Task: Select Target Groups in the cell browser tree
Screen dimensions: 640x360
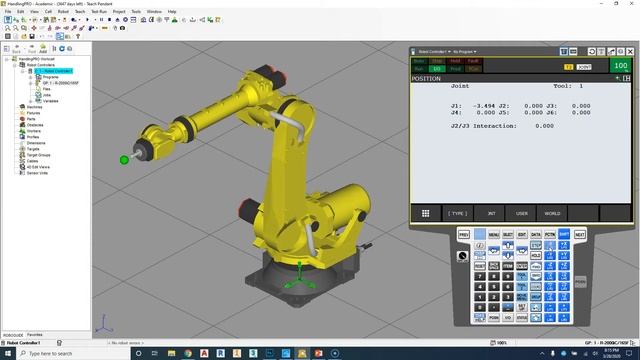Action: (x=39, y=155)
